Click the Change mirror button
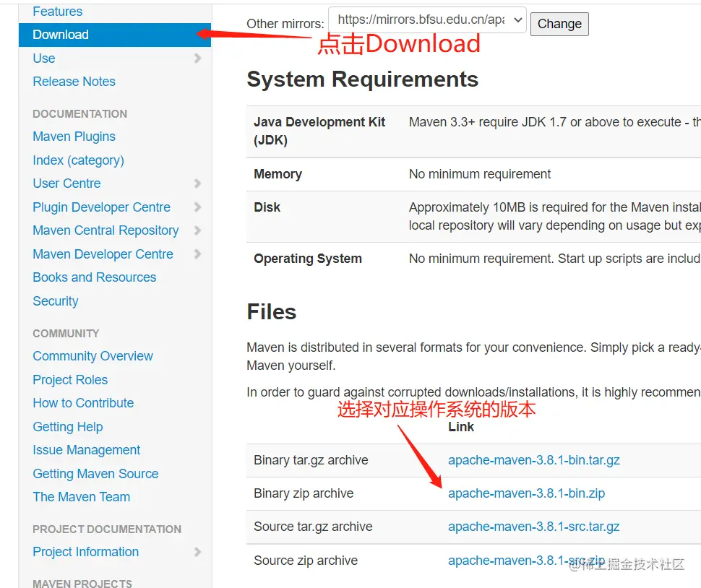 (x=559, y=24)
